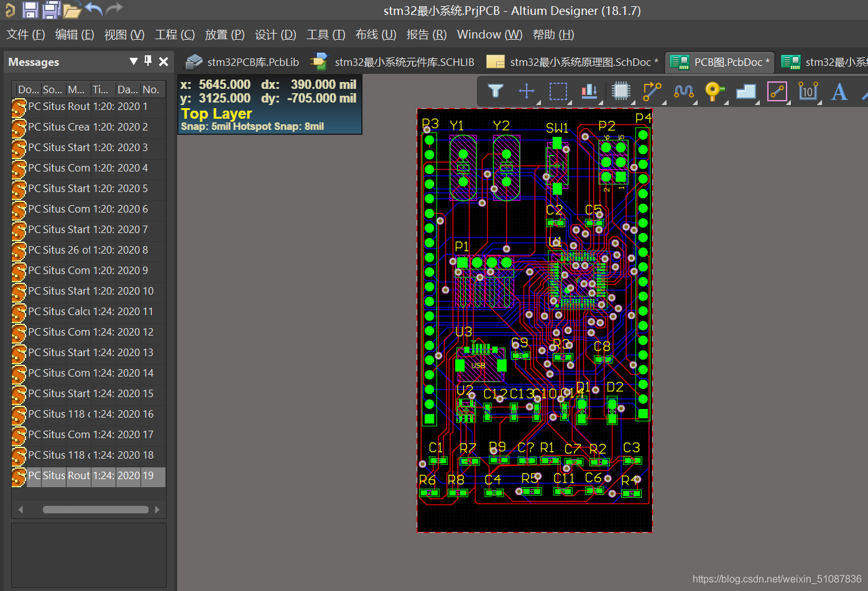This screenshot has width=868, height=591.
Task: Select the dashed Select Rectangle tool
Action: click(558, 91)
